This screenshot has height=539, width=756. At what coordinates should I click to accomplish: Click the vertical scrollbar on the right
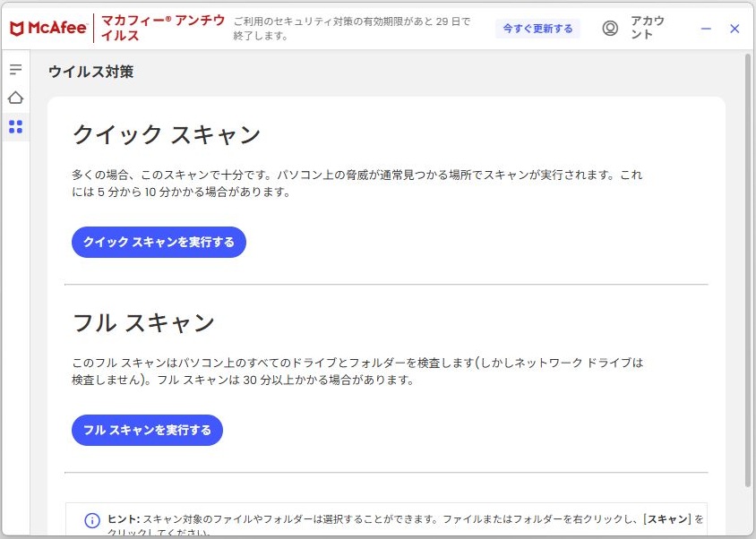[748, 269]
